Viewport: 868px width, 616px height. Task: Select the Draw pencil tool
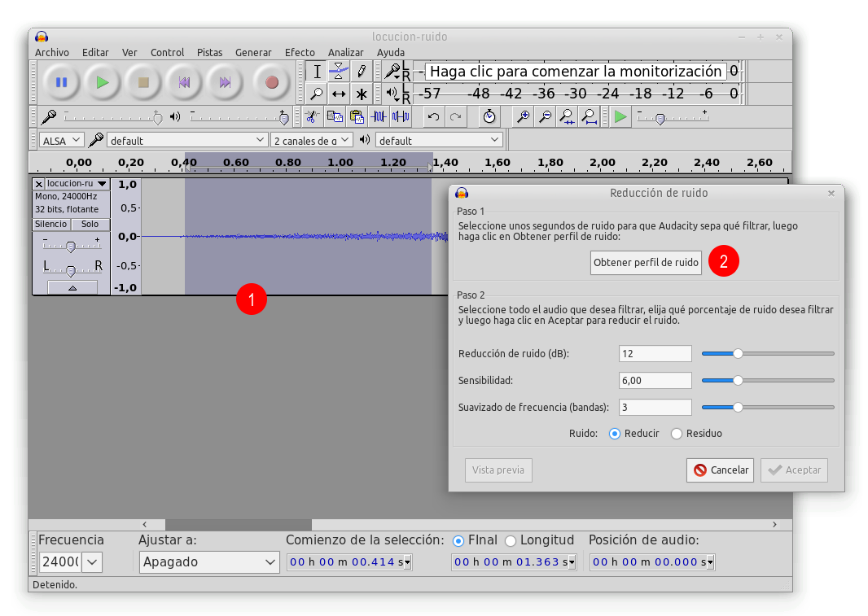[x=361, y=72]
